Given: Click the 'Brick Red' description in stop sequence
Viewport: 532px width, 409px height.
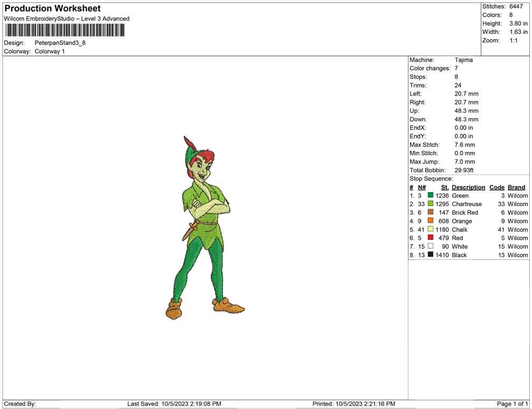Looking at the screenshot, I should tap(465, 213).
